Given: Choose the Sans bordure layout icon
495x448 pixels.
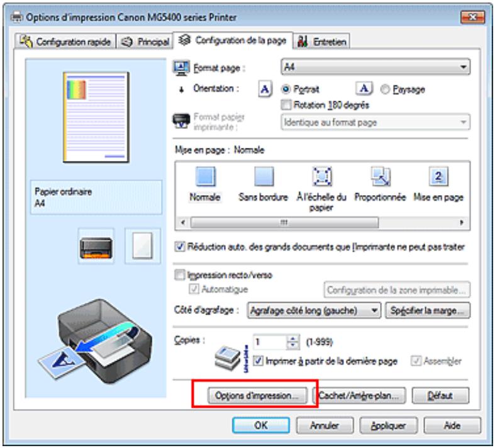Looking at the screenshot, I should 264,176.
